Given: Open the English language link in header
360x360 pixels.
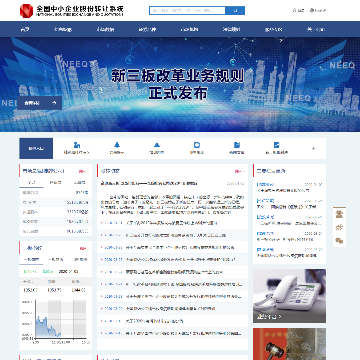Looking at the screenshot, I should click(318, 10).
